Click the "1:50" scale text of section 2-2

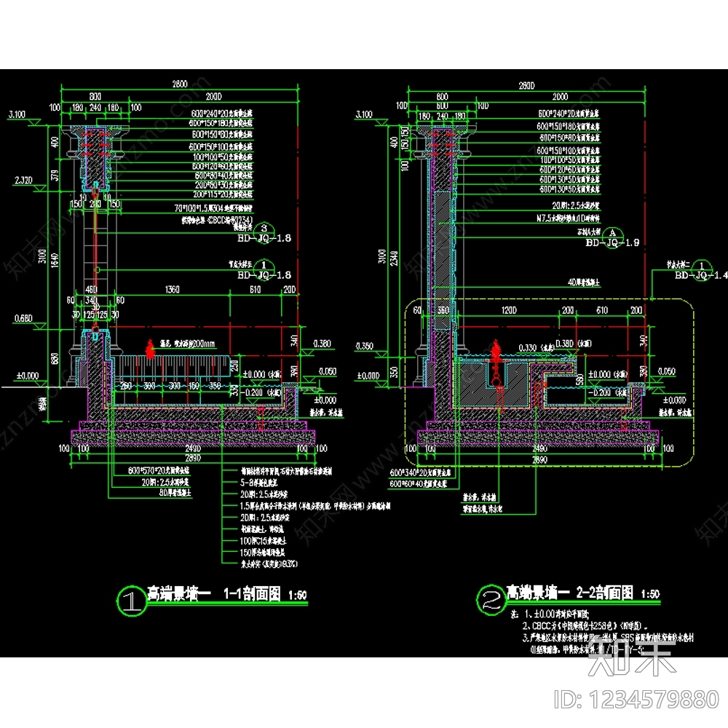650,594
